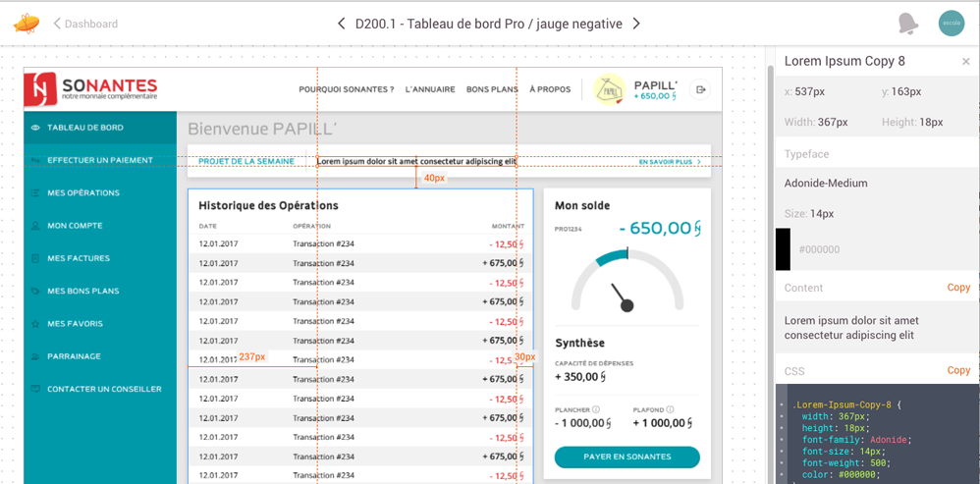The height and width of the screenshot is (484, 980).
Task: Click the Zeplin blimp logo
Action: [27, 24]
